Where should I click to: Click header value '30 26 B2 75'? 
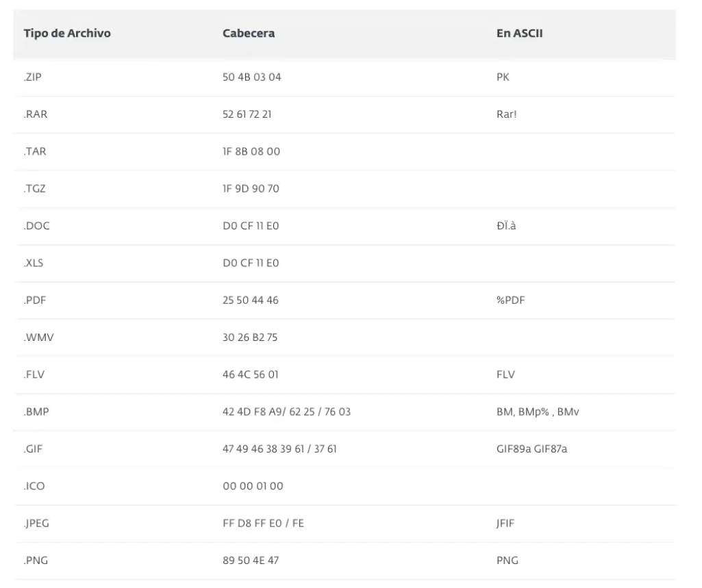click(x=250, y=337)
